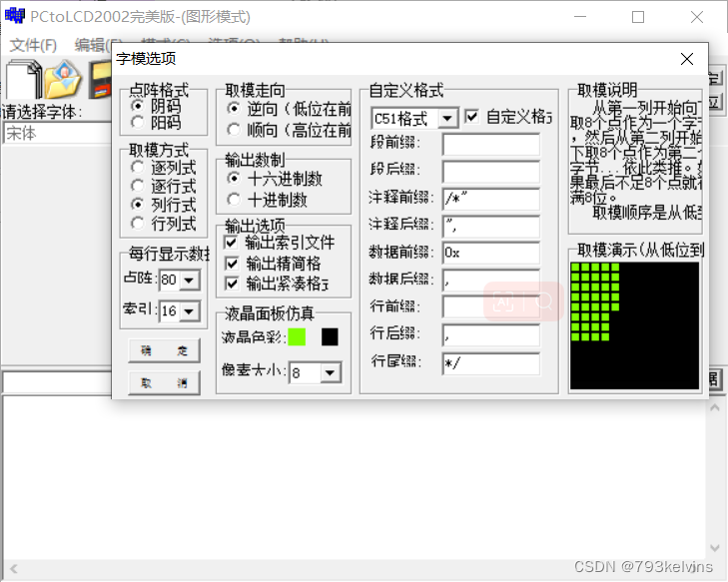Viewport: 728px width, 582px height.
Task: Open the 宋体 font selection box
Action: 57,134
